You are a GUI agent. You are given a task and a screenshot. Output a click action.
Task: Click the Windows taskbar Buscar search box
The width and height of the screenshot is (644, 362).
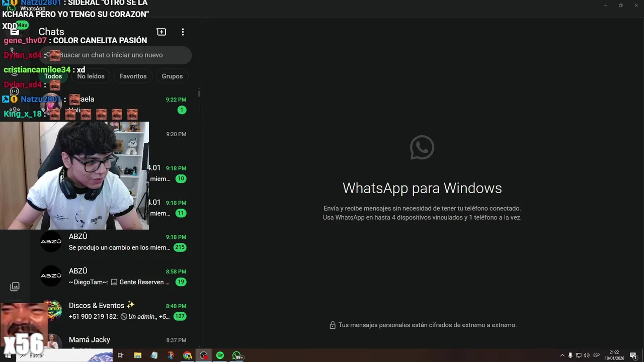point(65,355)
